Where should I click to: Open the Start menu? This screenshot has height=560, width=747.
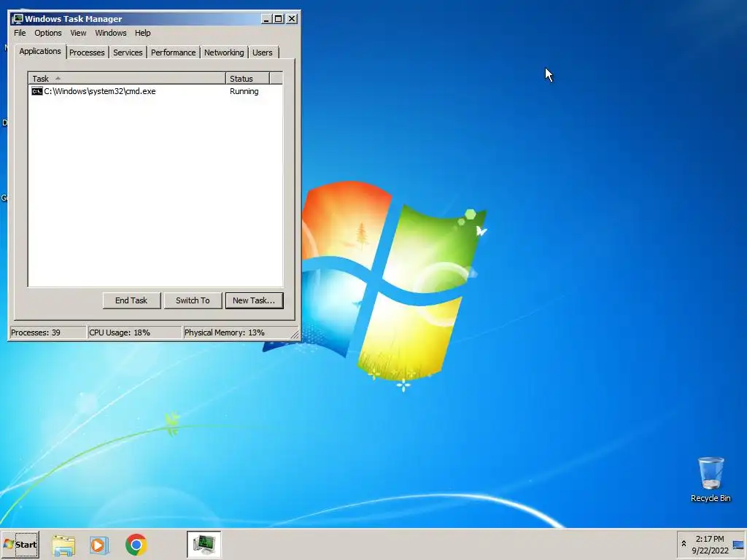coord(20,544)
